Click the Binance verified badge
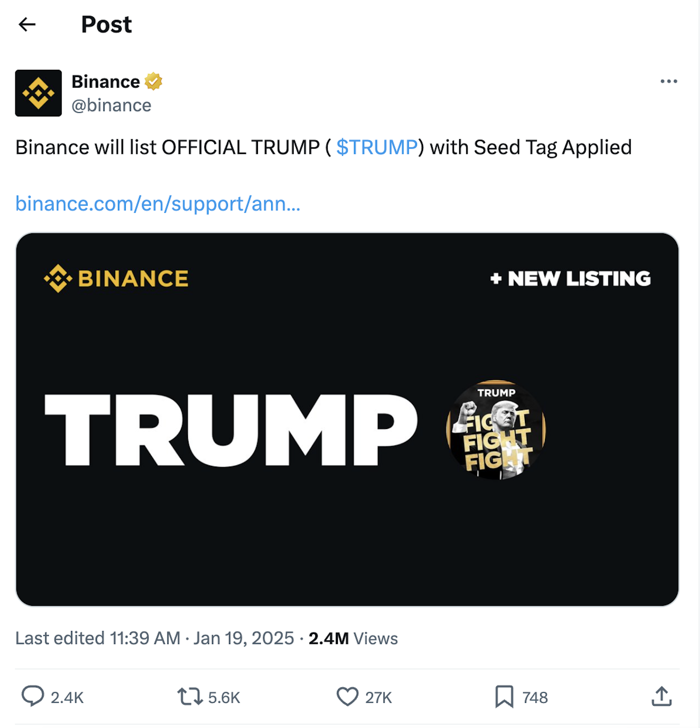700x728 pixels. pyautogui.click(x=154, y=81)
